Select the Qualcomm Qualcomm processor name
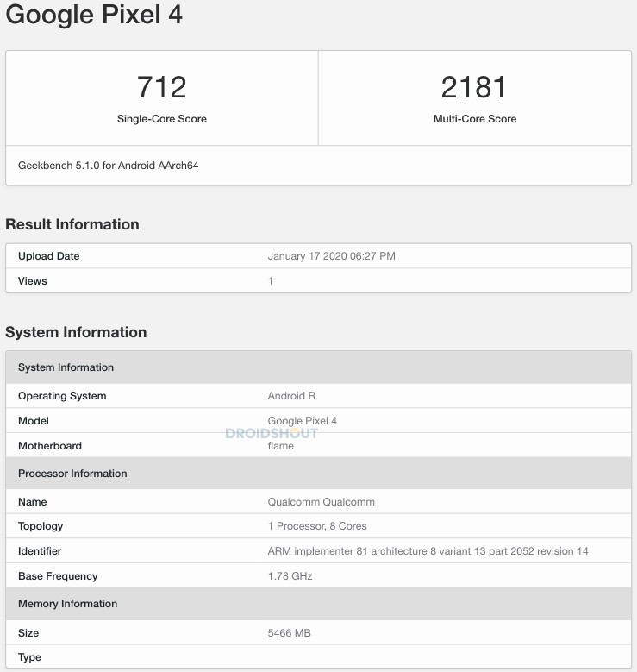This screenshot has height=672, width=637. click(x=322, y=502)
